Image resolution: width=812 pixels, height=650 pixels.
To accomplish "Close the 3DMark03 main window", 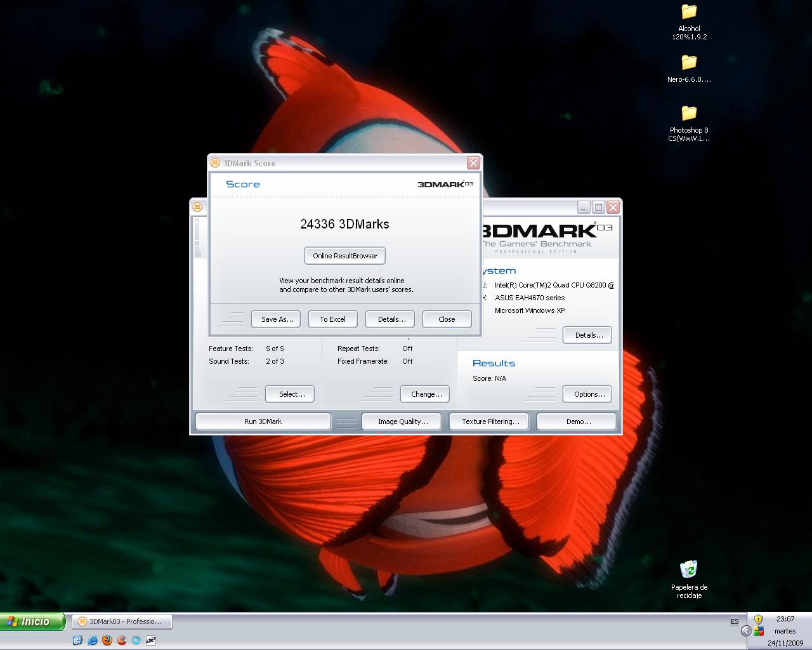I will pyautogui.click(x=613, y=208).
